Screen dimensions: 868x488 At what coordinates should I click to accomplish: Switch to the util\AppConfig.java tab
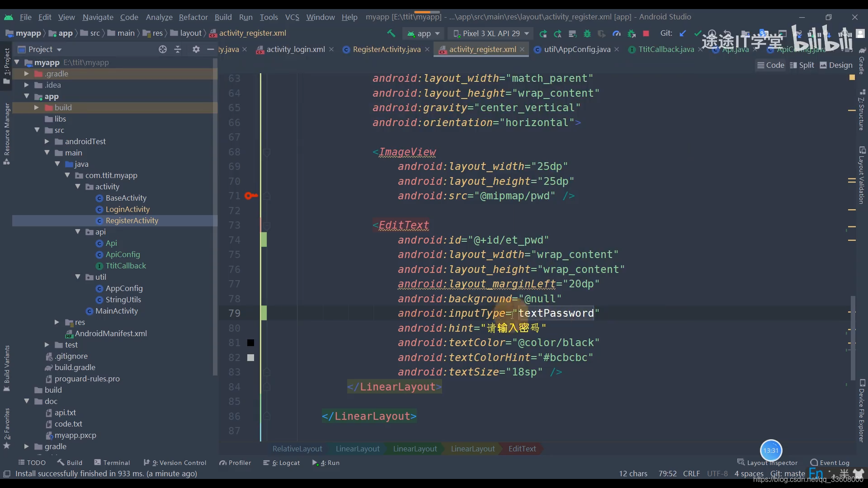[x=577, y=49]
